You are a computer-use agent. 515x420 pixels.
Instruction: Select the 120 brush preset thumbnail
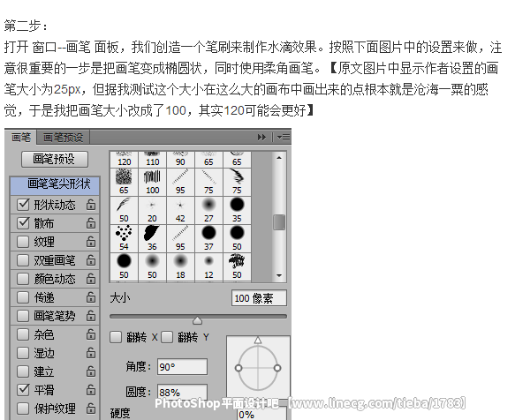(125, 159)
